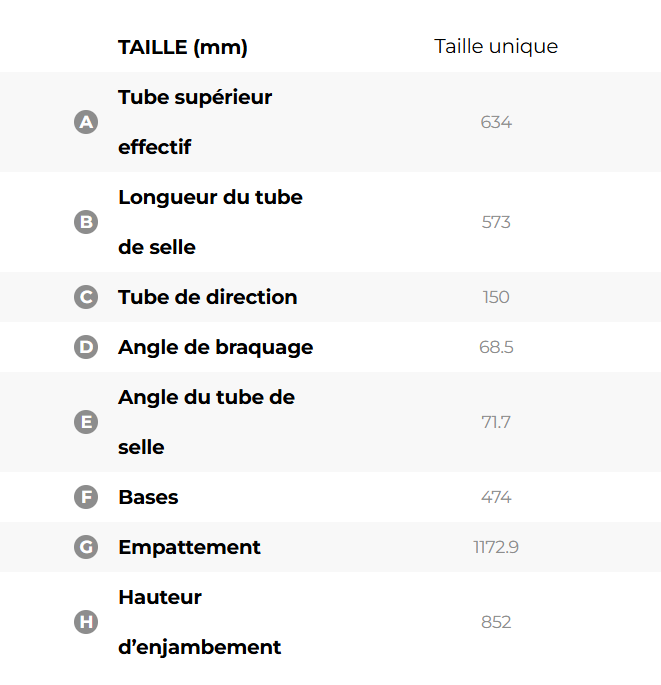Viewport: 661px width, 685px height.
Task: Click the TAILLE (mm) header
Action: (183, 47)
